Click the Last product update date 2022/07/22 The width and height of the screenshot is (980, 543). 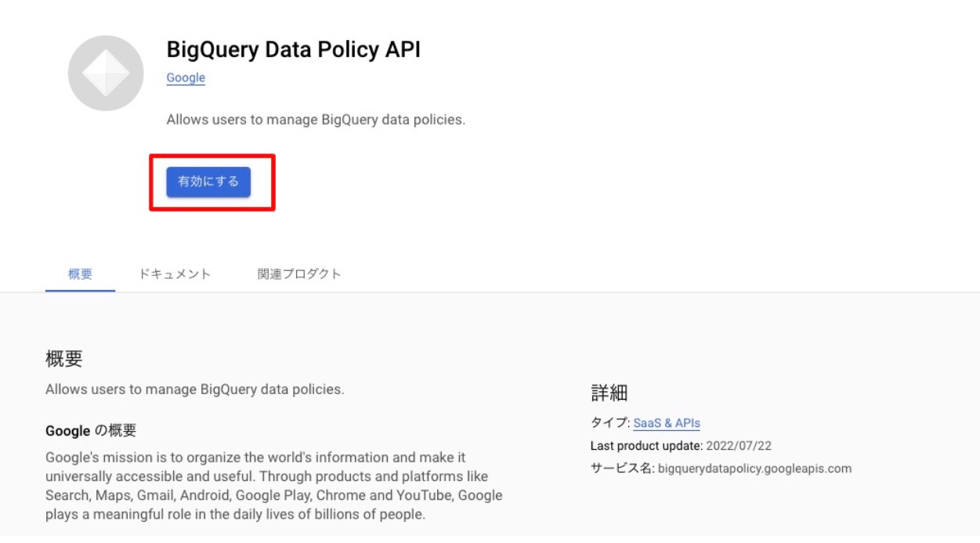[x=739, y=446]
